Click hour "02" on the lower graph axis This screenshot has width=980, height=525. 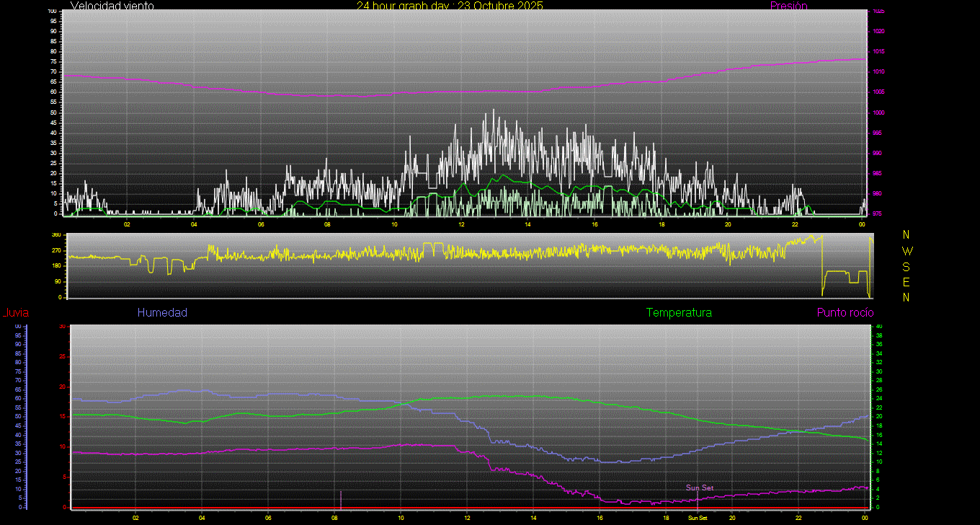point(135,518)
